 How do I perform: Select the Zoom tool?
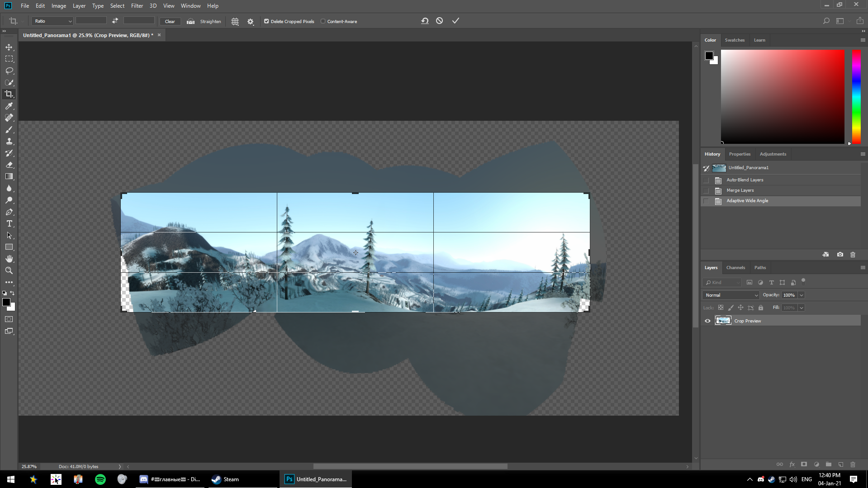(x=9, y=270)
